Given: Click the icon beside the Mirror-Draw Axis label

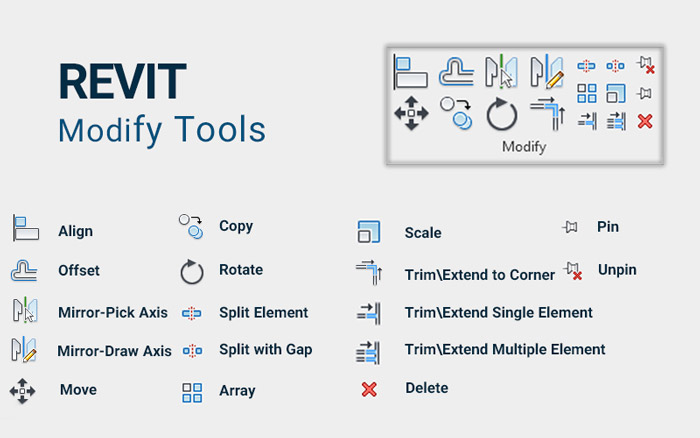Looking at the screenshot, I should coord(24,349).
